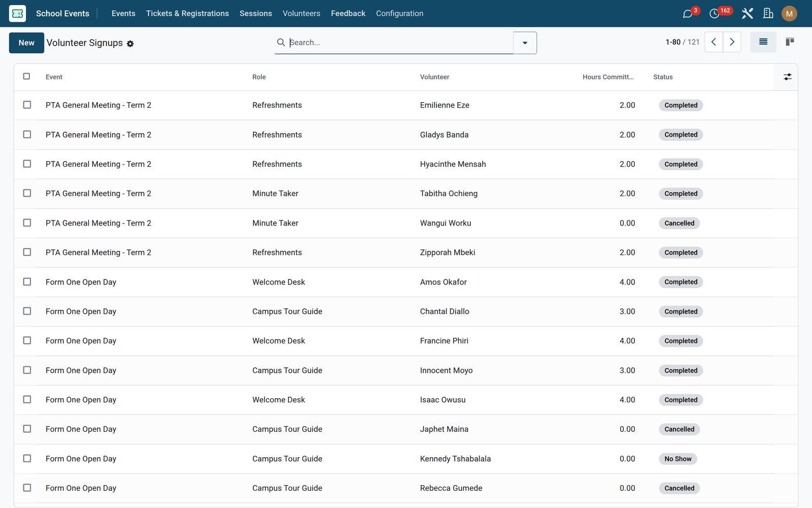This screenshot has height=508, width=812.
Task: Open the gear settings beside Volunteer Signups
Action: (130, 44)
